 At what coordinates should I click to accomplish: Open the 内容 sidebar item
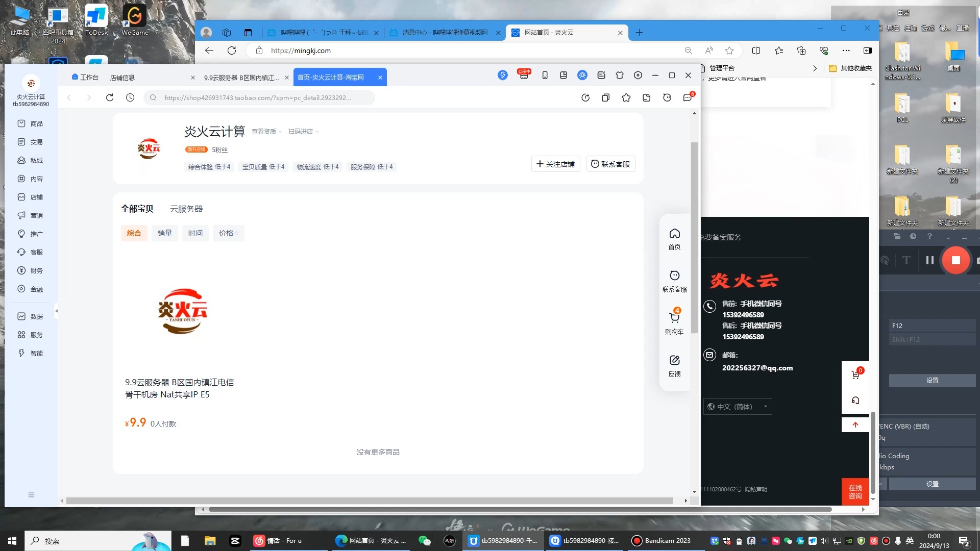click(x=30, y=179)
